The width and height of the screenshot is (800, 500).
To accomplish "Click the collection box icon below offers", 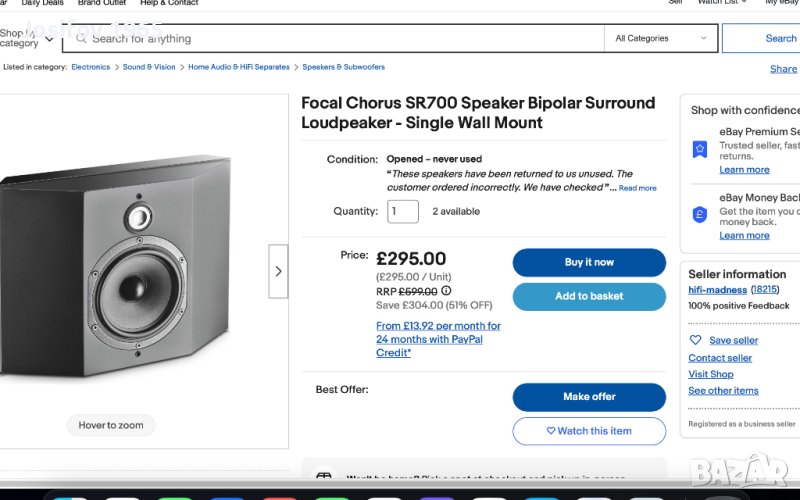I will pos(324,478).
